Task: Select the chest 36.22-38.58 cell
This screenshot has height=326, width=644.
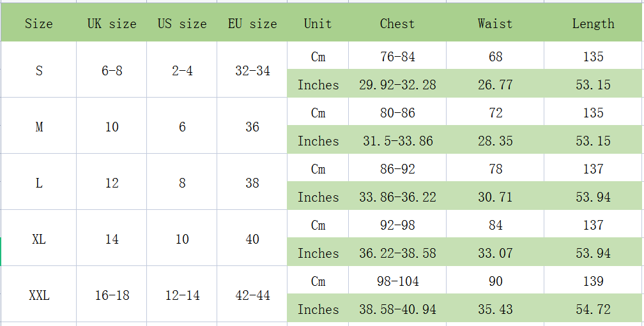Action: 397,253
